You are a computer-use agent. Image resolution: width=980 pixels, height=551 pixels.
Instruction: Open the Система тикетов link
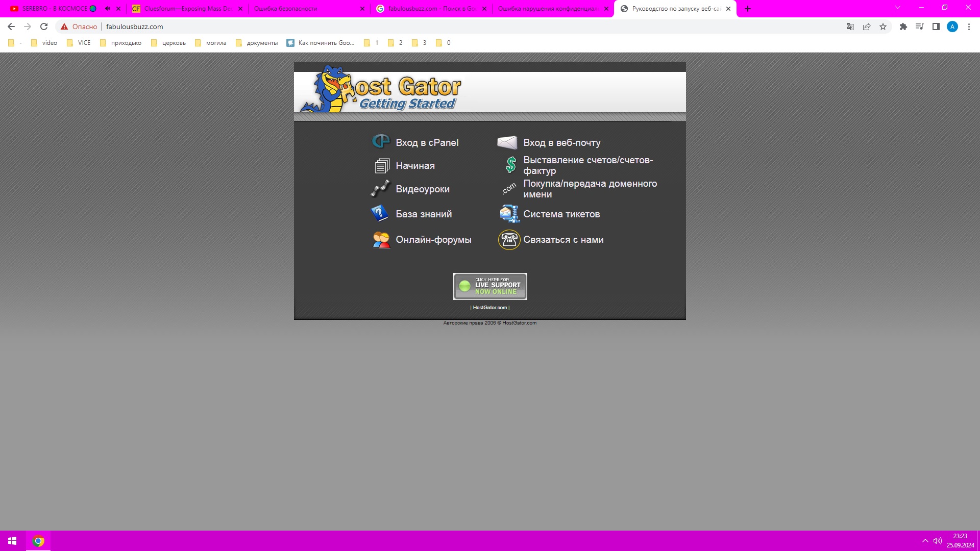[561, 214]
